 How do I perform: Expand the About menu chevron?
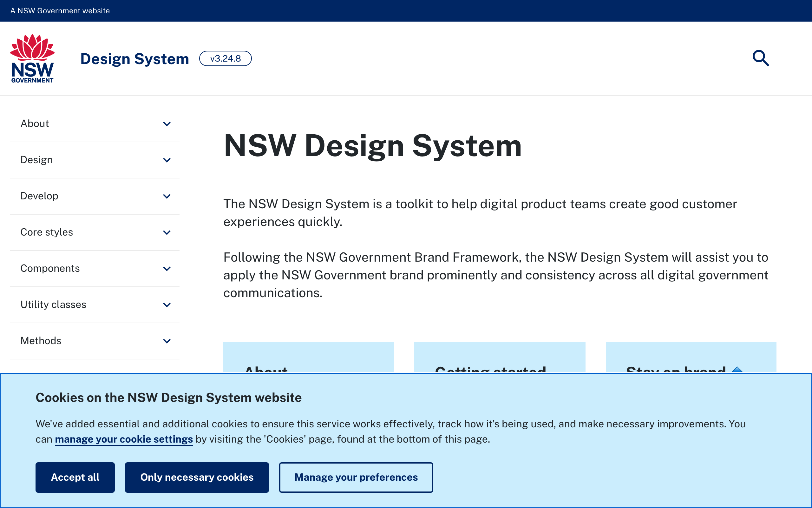(x=167, y=124)
